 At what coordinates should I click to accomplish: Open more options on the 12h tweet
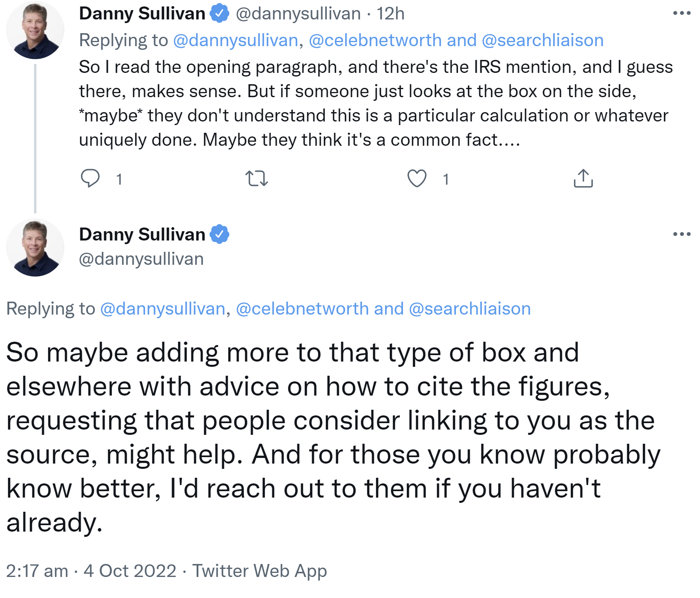click(x=681, y=13)
